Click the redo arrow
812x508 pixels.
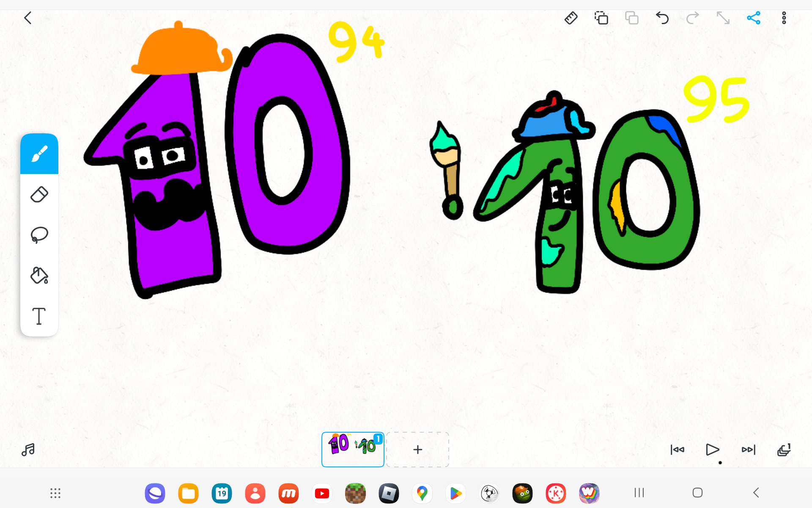(693, 18)
